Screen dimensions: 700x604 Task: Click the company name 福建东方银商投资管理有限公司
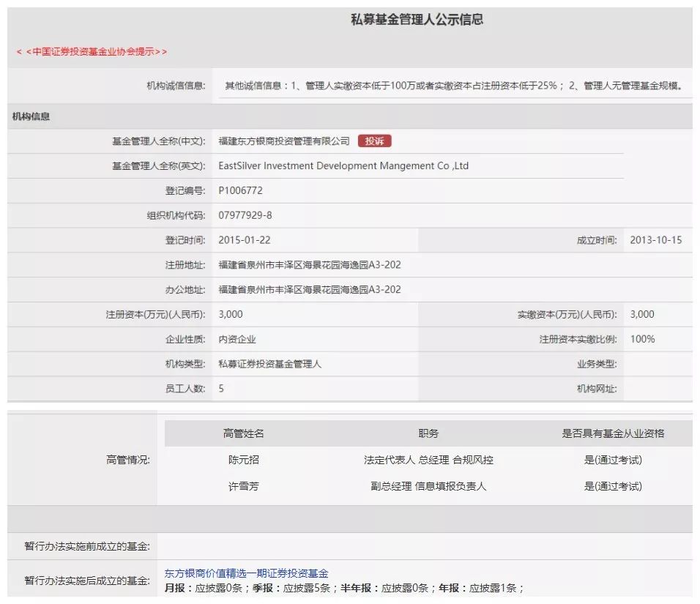pos(284,141)
